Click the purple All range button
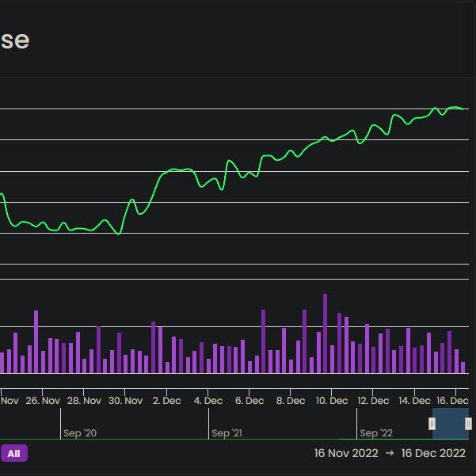 [13, 454]
